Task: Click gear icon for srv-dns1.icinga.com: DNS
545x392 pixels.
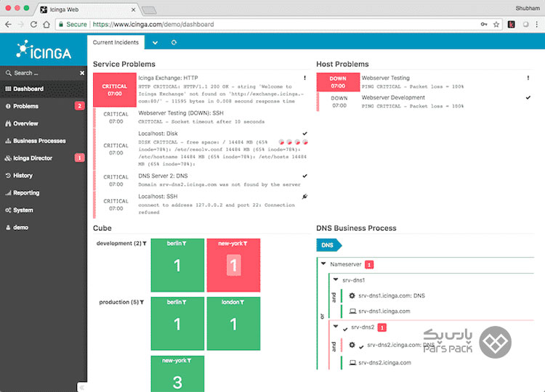Action: pyautogui.click(x=352, y=296)
